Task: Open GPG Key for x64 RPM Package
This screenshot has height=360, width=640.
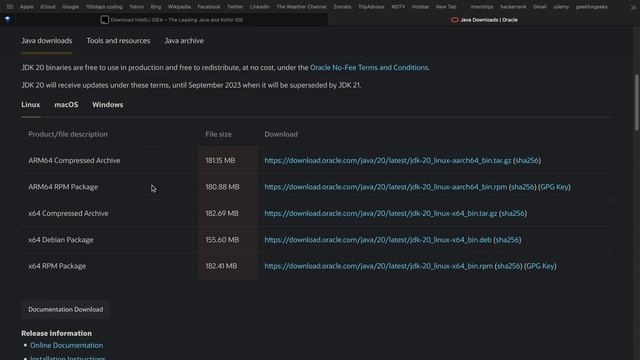Action: click(540, 266)
